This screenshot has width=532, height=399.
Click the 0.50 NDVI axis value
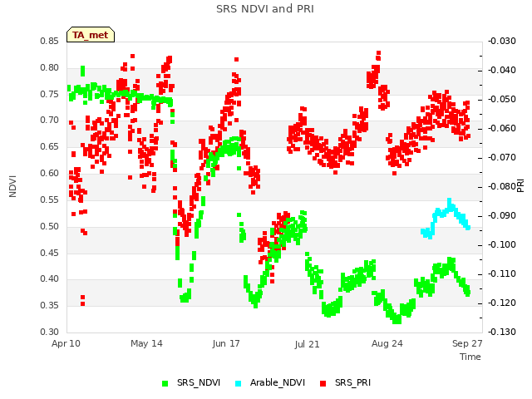coord(50,227)
